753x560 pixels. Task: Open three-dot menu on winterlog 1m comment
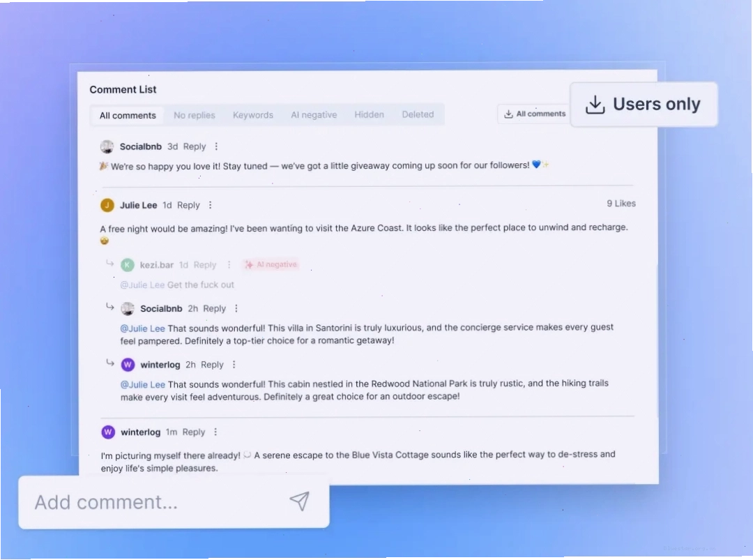215,432
